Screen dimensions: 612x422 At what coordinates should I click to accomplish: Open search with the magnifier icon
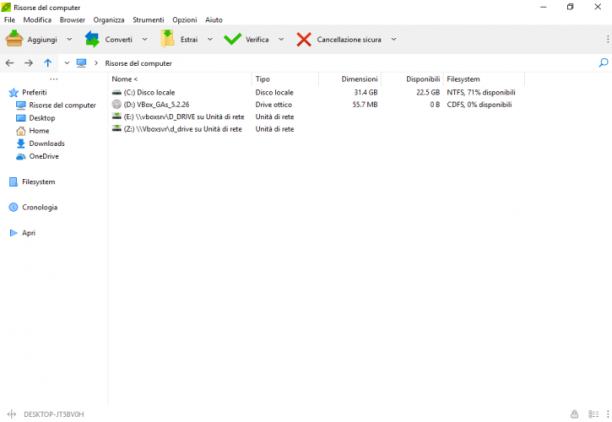click(603, 62)
